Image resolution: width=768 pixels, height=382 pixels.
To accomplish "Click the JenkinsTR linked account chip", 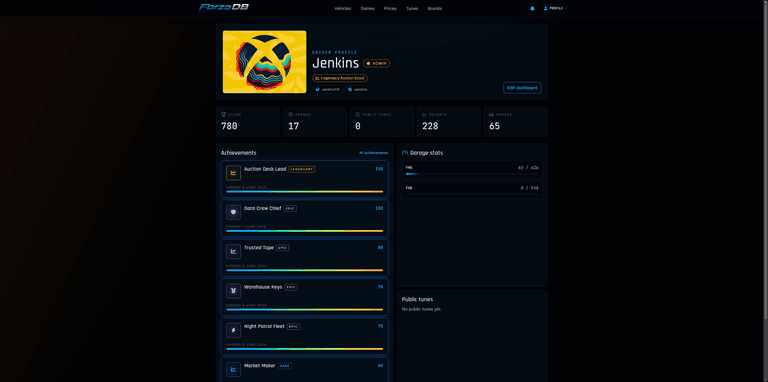I will coord(328,90).
